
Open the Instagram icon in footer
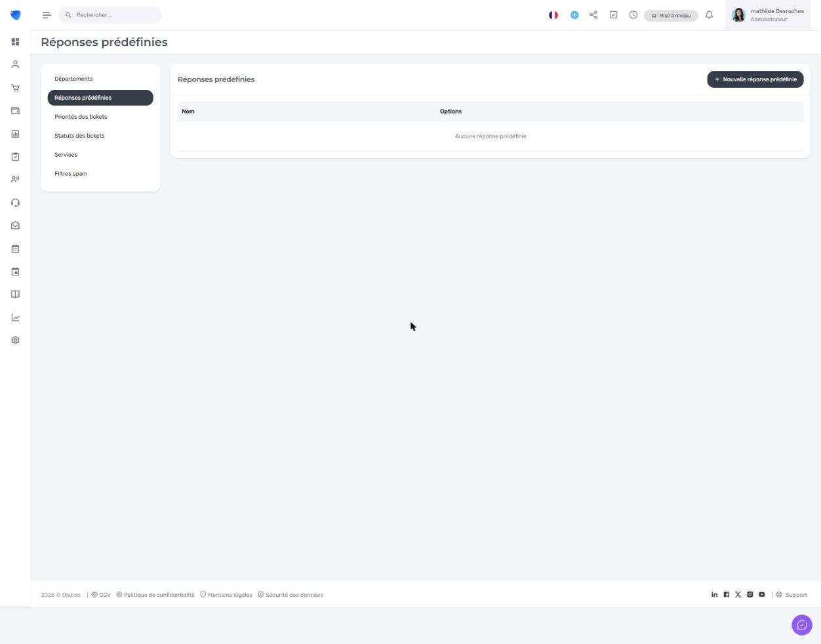pyautogui.click(x=750, y=595)
